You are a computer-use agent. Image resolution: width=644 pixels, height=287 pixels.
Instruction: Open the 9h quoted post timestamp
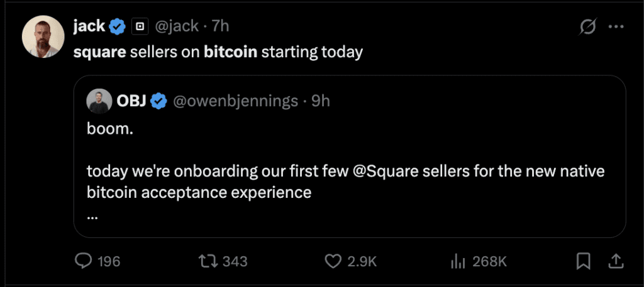[321, 100]
